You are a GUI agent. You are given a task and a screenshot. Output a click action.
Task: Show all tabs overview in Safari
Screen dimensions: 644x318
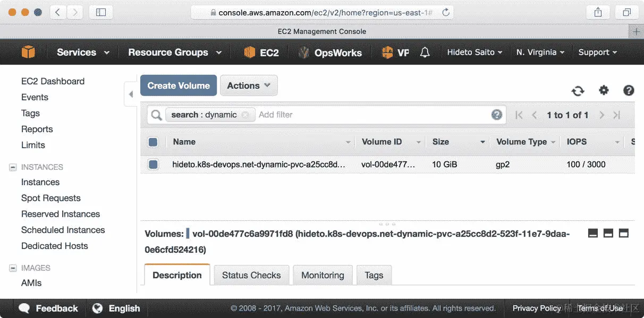(x=627, y=12)
